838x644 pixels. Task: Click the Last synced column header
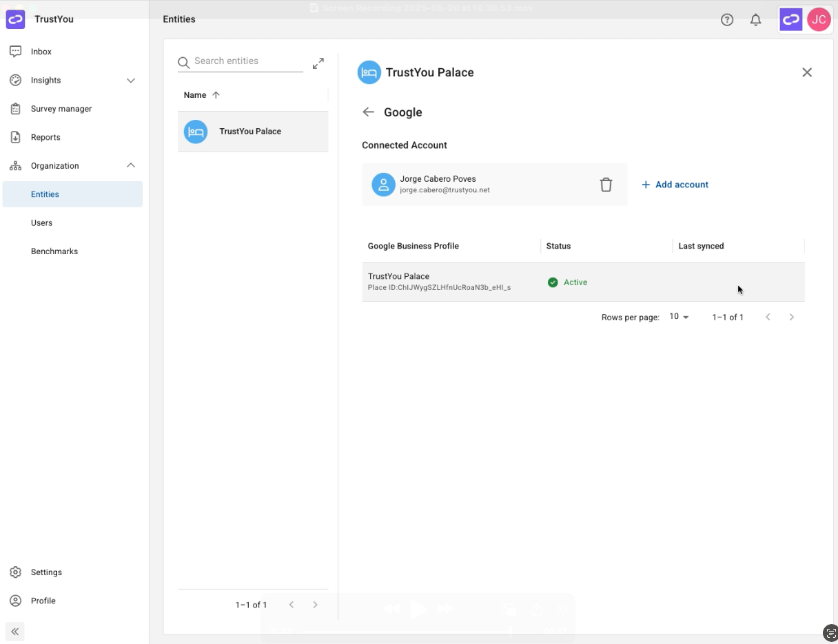702,246
